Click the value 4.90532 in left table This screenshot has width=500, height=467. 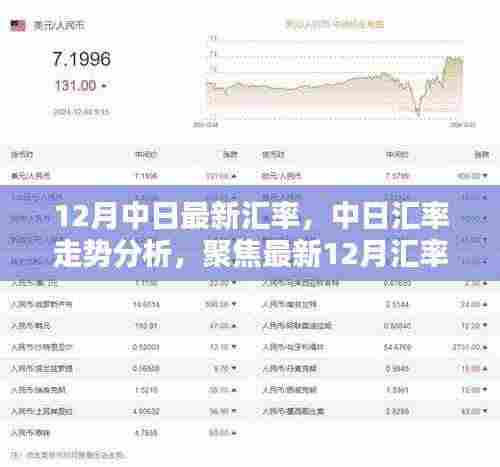pos(146,411)
